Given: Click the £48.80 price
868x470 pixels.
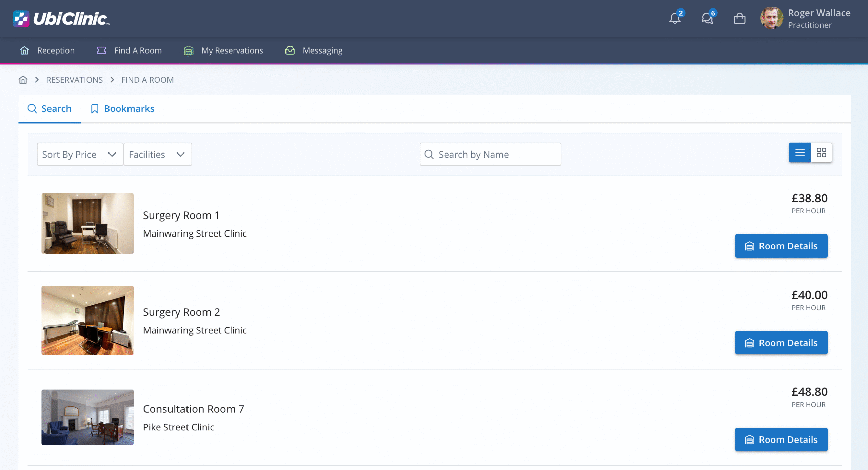Looking at the screenshot, I should tap(809, 392).
